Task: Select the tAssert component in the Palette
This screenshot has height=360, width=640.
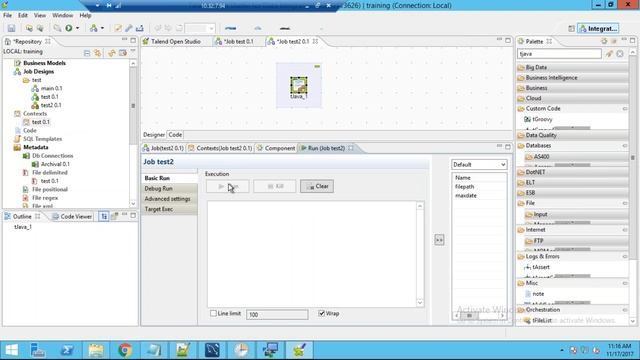Action: tap(537, 267)
